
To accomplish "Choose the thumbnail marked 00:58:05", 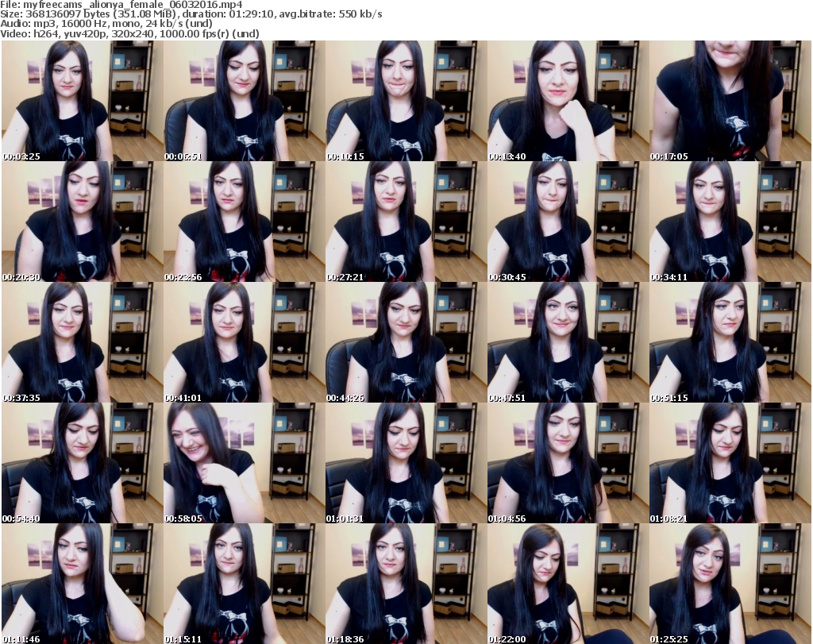I will (x=245, y=463).
